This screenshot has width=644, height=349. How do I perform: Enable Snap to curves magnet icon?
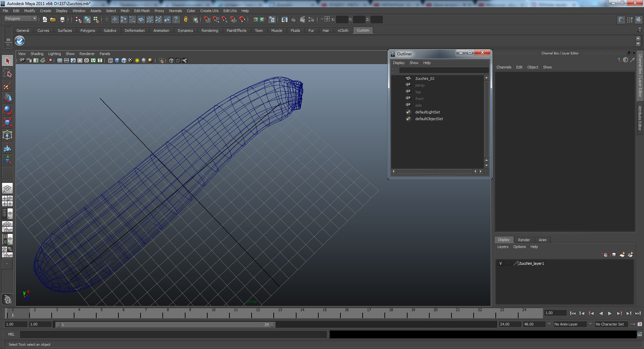pyautogui.click(x=216, y=19)
